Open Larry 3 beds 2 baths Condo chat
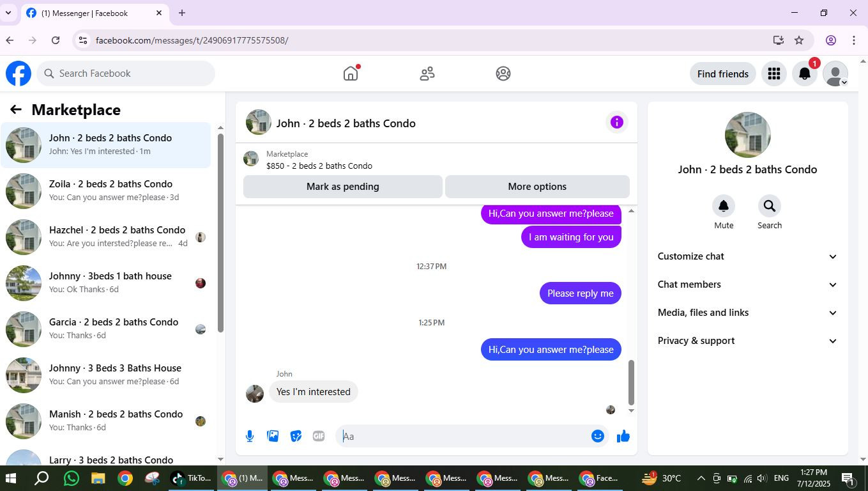The width and height of the screenshot is (868, 491). click(x=105, y=455)
